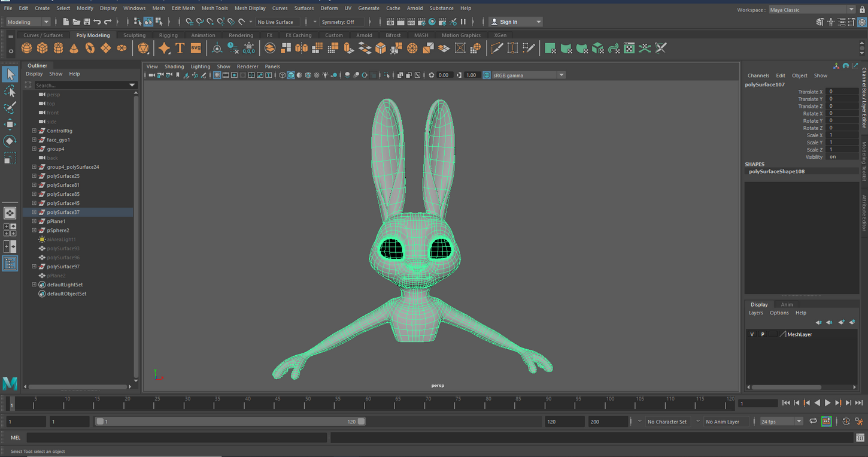868x457 pixels.
Task: Toggle playback looping button
Action: coord(813,422)
